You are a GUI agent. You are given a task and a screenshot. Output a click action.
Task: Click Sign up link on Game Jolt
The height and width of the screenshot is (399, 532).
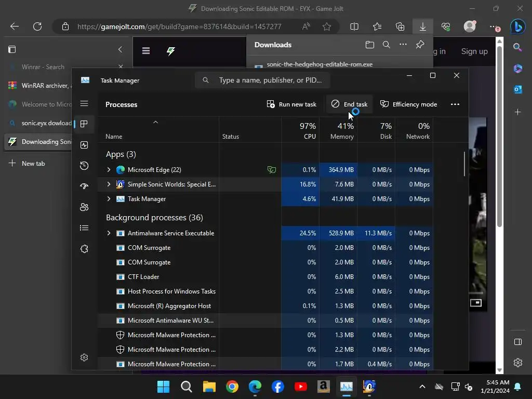tap(474, 51)
